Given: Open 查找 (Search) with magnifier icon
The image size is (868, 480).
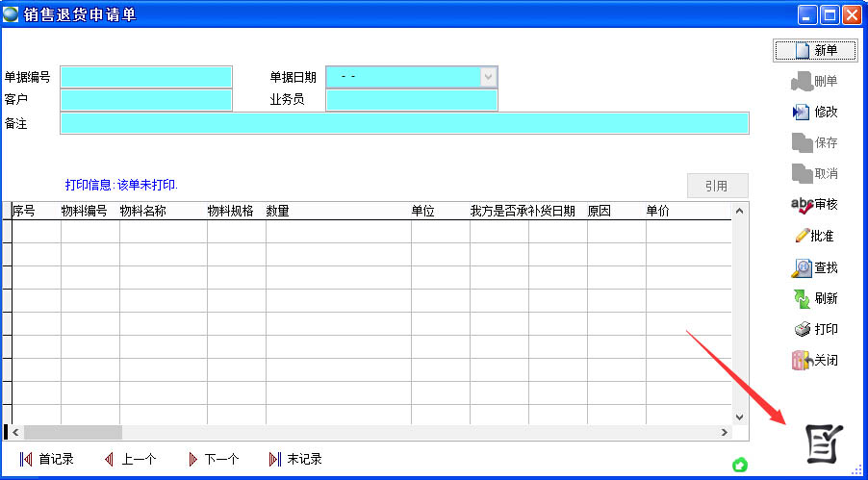Looking at the screenshot, I should 814,268.
